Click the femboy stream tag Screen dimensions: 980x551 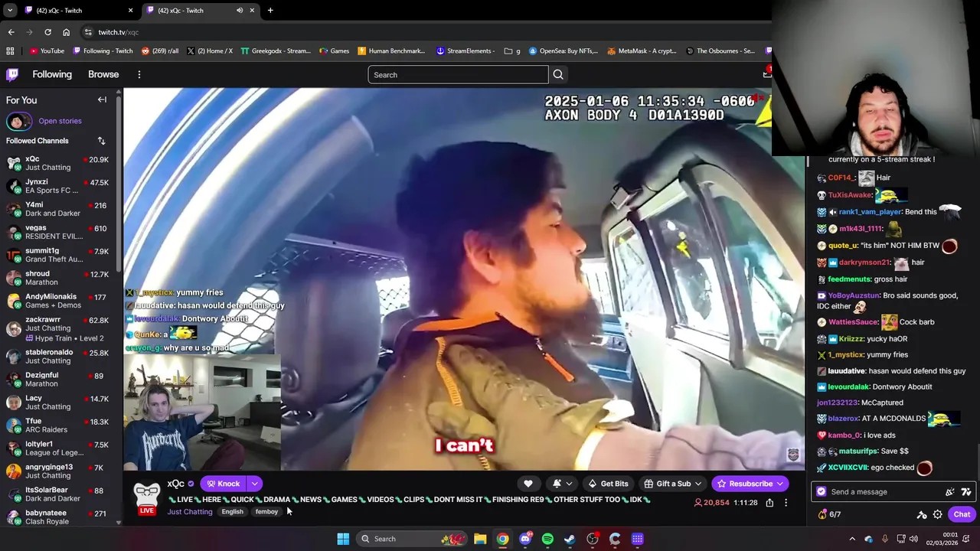[x=266, y=512]
